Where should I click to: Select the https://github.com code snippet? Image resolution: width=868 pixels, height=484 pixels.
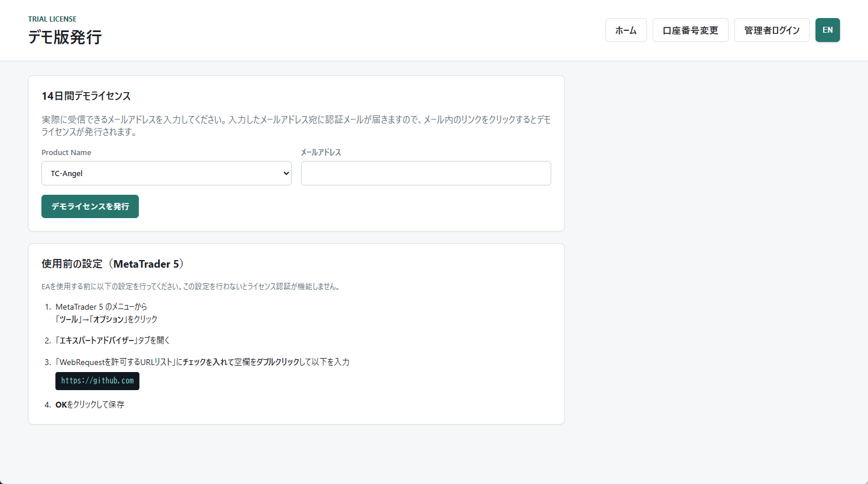(97, 381)
